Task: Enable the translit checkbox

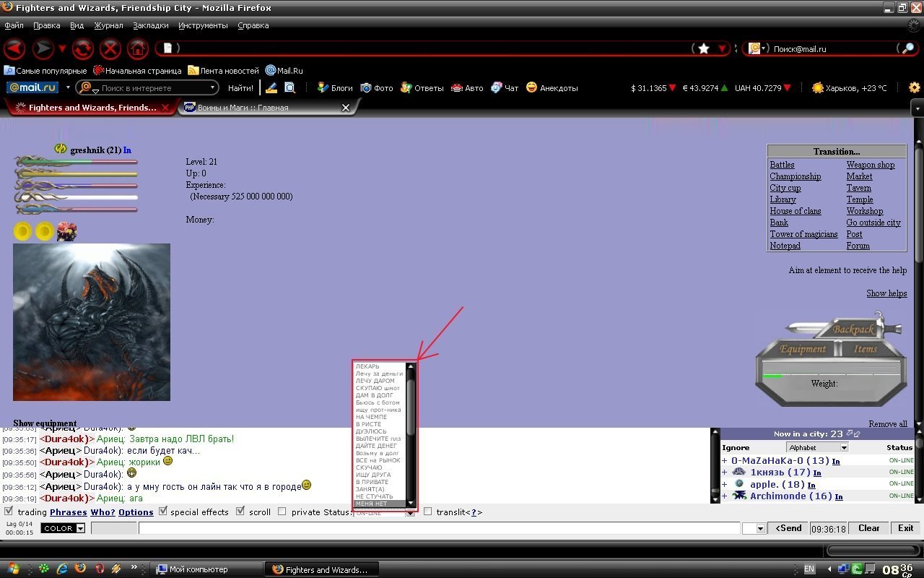Action: [x=428, y=512]
